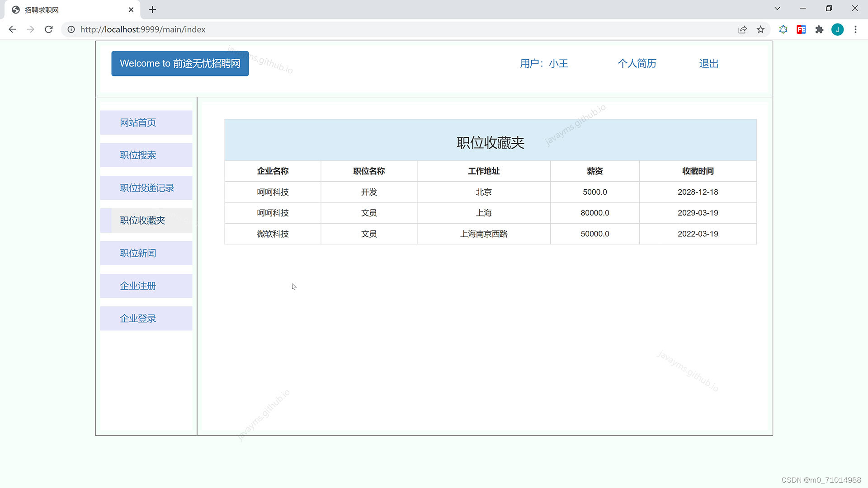
Task: Click the bell notification icon
Action: coord(783,29)
